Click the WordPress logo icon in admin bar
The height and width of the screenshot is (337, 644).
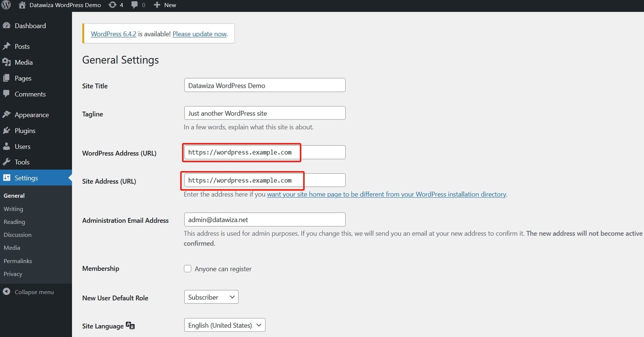click(6, 5)
